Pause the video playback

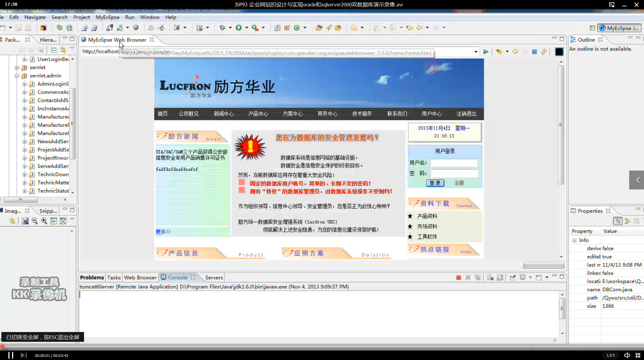[11, 355]
